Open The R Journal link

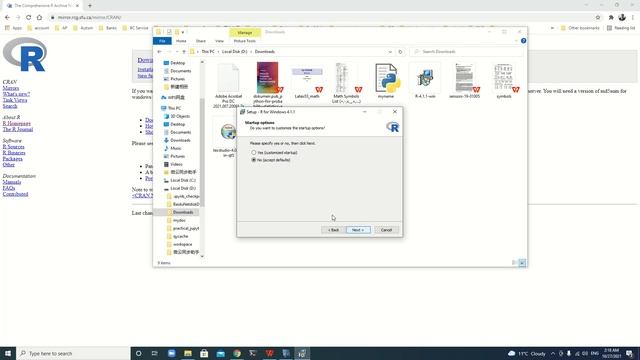tap(18, 129)
